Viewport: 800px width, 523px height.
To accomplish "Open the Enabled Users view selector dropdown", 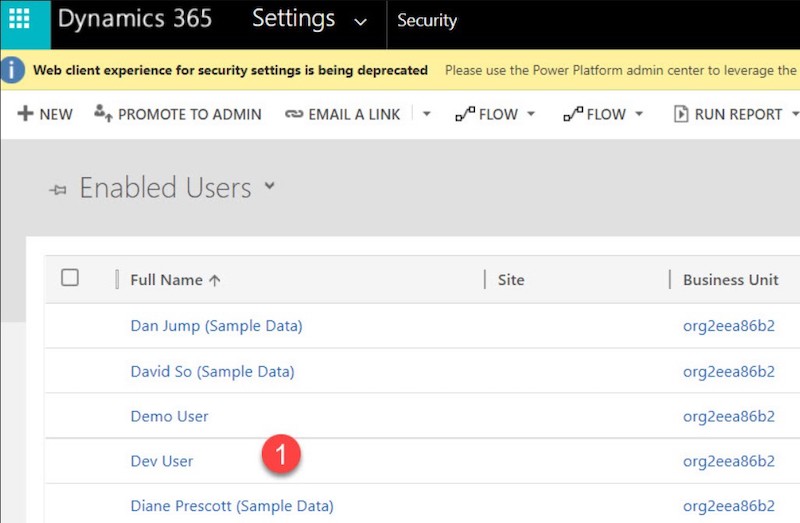I will pyautogui.click(x=269, y=186).
